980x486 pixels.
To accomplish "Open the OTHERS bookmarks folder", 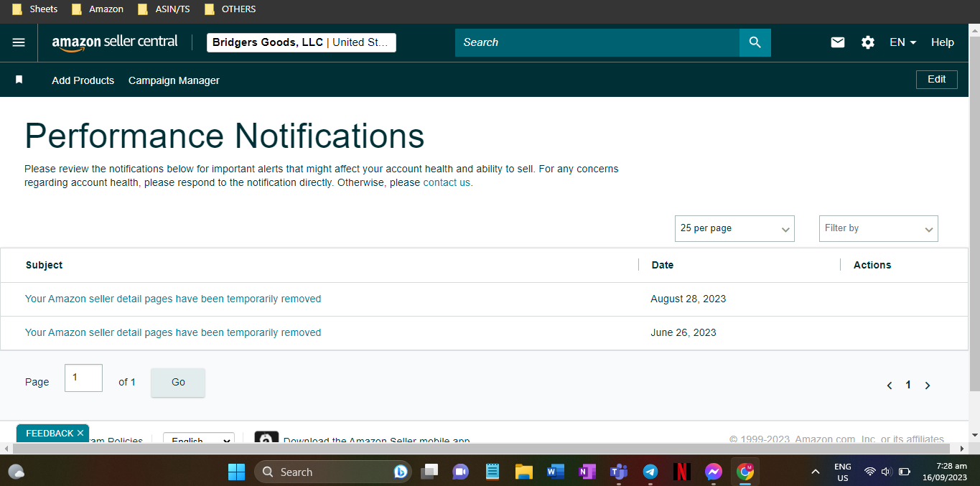I will click(230, 9).
